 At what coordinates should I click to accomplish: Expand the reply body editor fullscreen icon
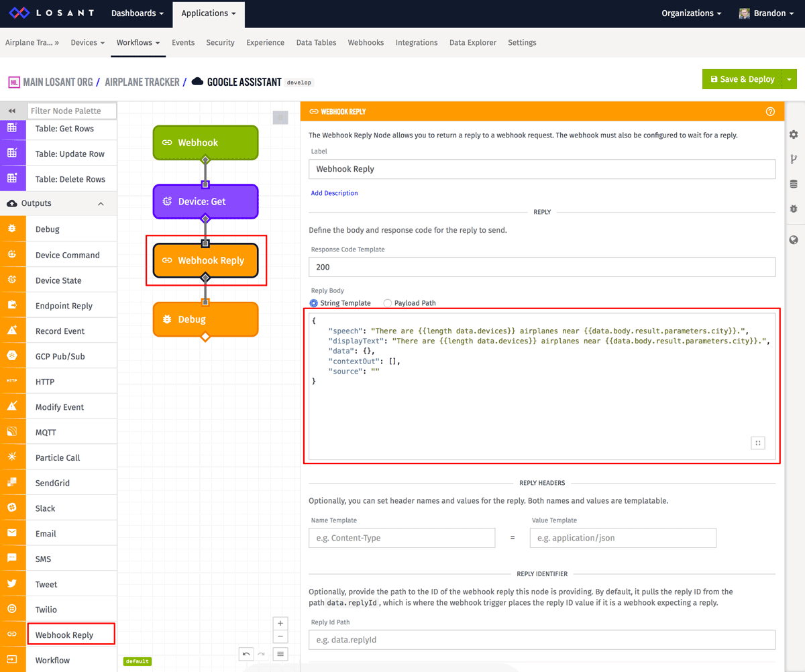(x=758, y=443)
